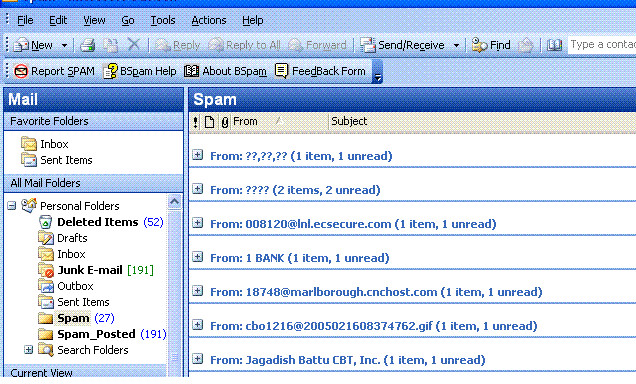Click the Current View header

coord(85,372)
